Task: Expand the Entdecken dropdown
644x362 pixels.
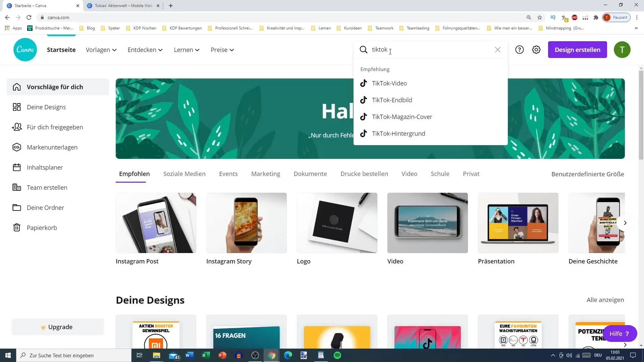Action: click(145, 50)
